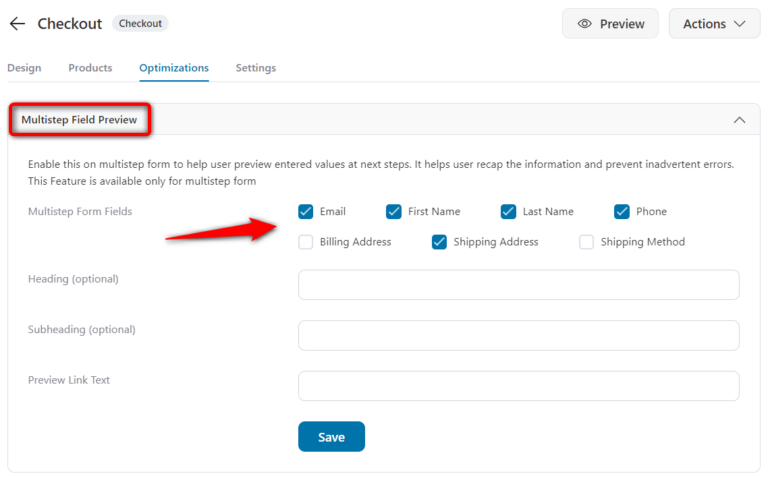This screenshot has width=768, height=478.
Task: Uncheck the Last Name checkbox
Action: click(x=508, y=212)
